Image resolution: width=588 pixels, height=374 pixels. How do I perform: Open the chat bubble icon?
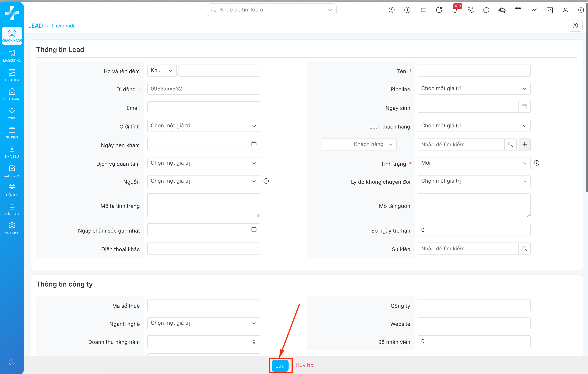coord(486,10)
